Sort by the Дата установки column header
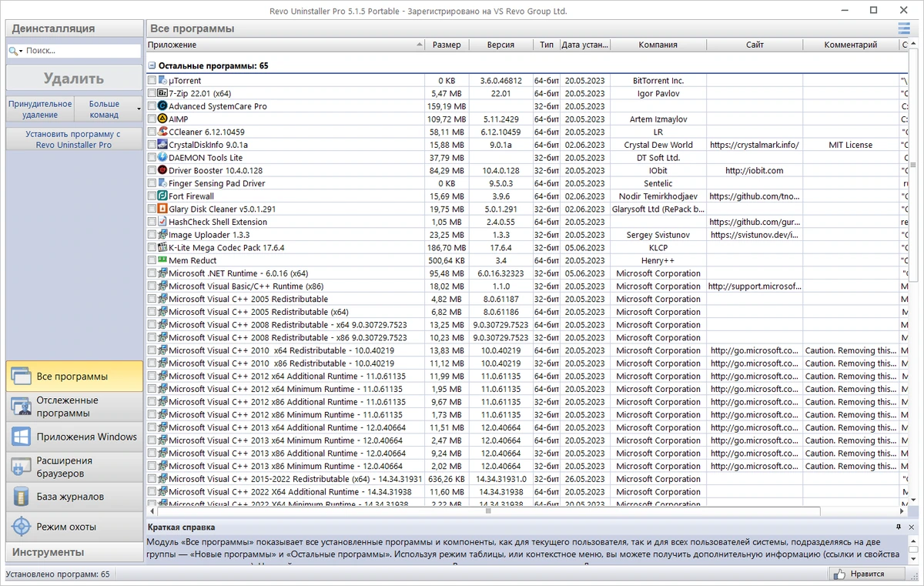Screen dimensions: 924x586 tap(585, 45)
